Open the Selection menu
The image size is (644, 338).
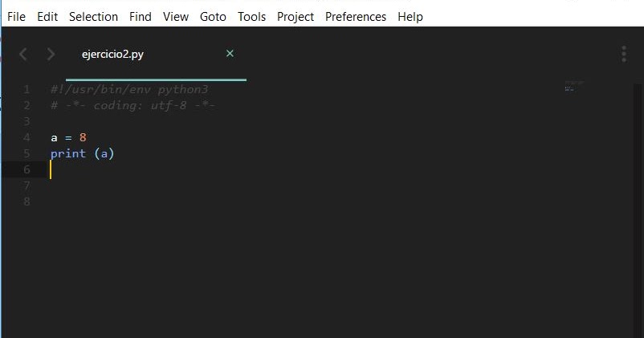click(93, 16)
